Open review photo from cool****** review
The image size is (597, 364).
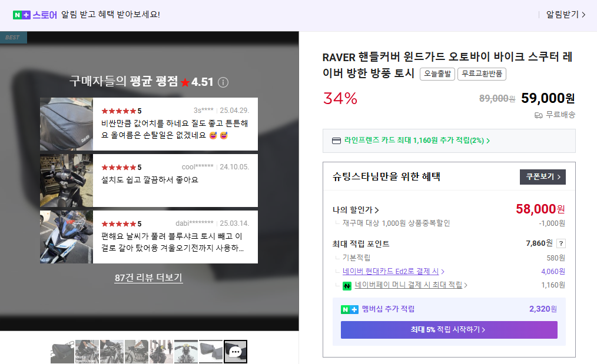pos(67,181)
